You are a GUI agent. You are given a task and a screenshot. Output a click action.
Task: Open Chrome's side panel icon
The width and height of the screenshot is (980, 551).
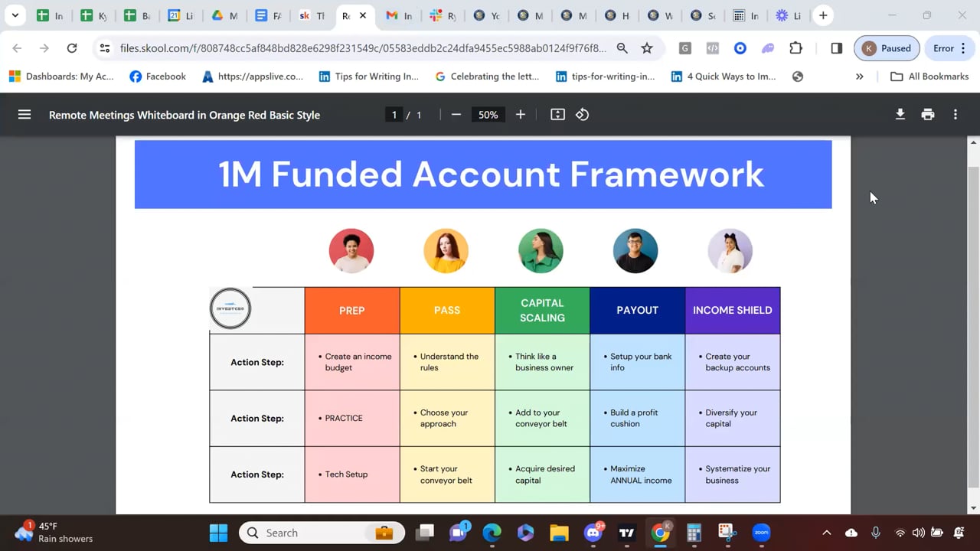pyautogui.click(x=836, y=47)
